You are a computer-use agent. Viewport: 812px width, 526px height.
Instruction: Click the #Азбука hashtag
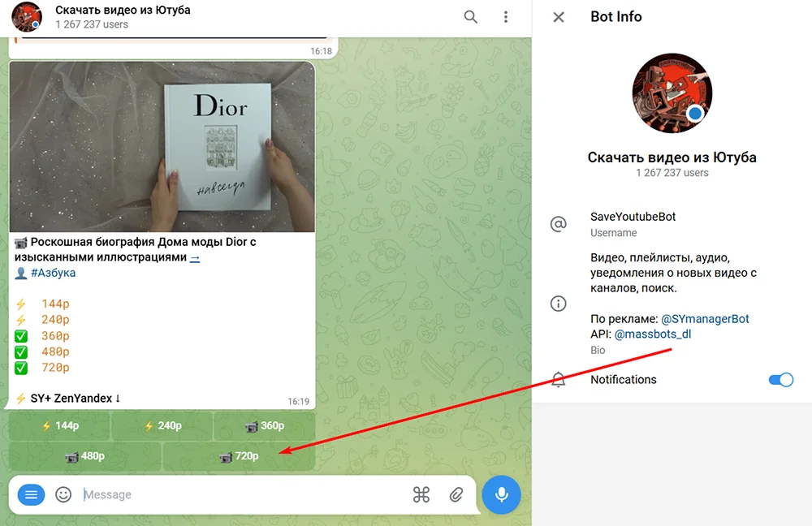pos(54,273)
